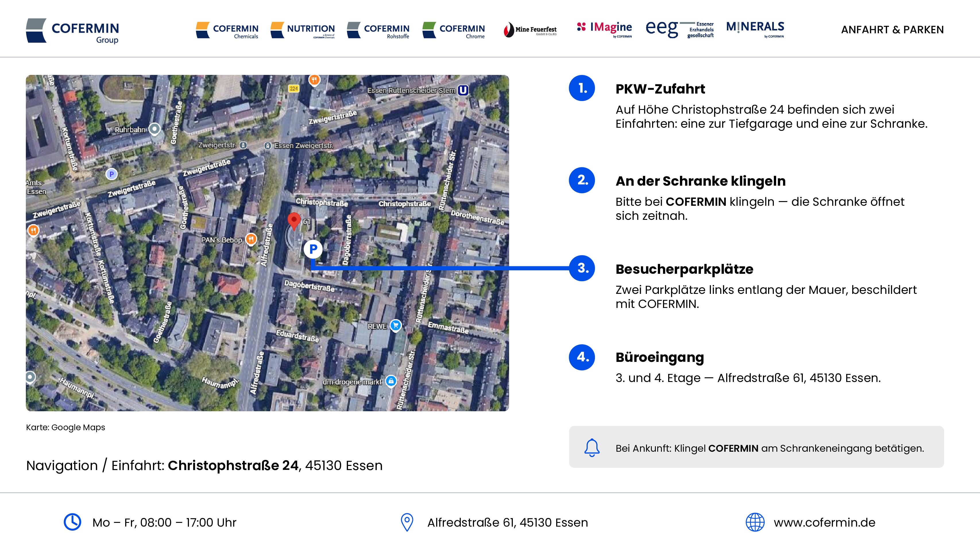Click the Ruhrbahn location marker
This screenshot has width=980, height=551.
pyautogui.click(x=154, y=129)
